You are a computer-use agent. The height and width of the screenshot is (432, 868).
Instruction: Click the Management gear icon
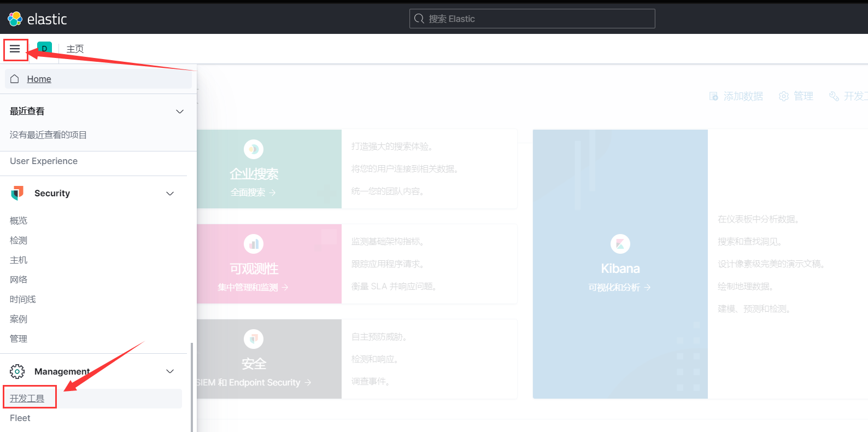[x=17, y=371]
